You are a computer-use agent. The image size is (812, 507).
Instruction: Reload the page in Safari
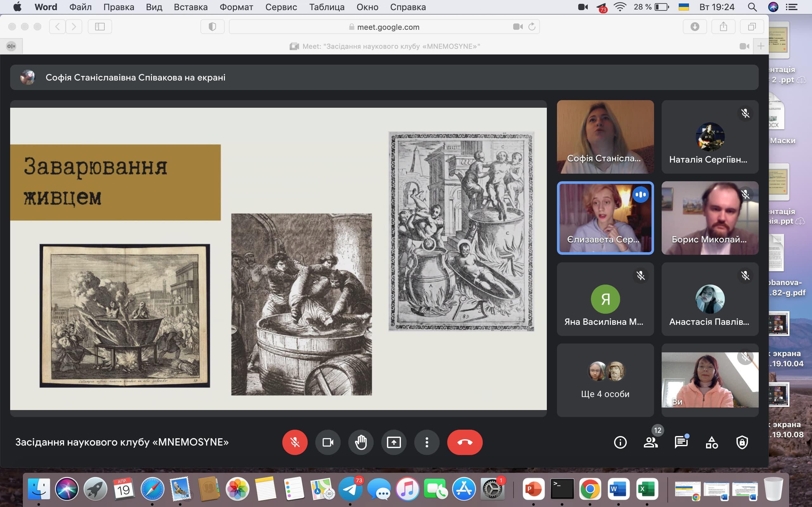point(532,27)
